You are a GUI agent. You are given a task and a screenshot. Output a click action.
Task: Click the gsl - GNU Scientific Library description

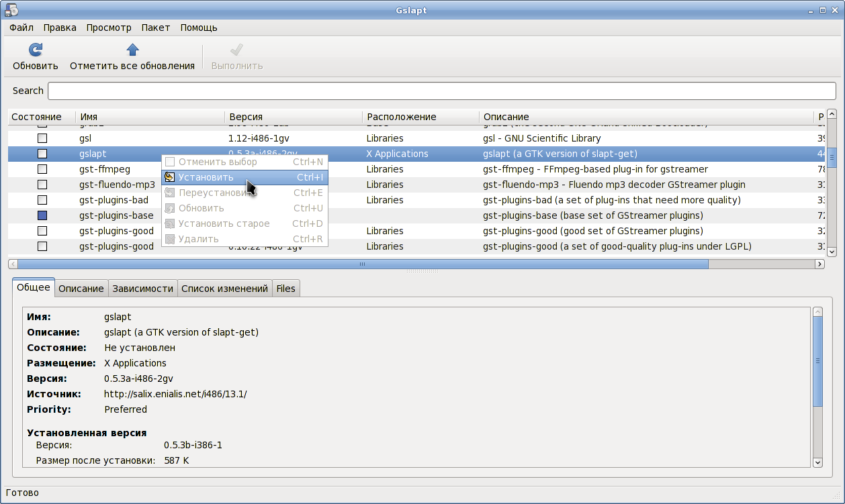[542, 138]
